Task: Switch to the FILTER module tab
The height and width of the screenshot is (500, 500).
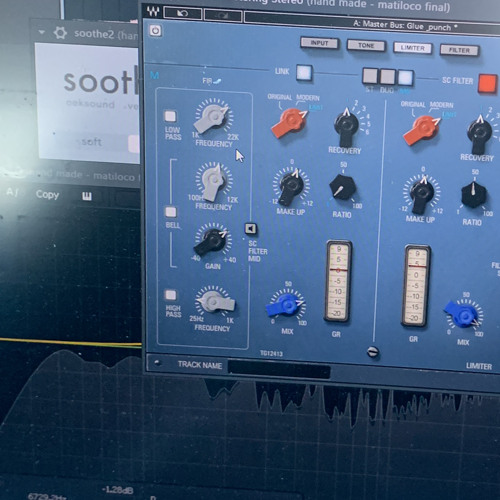Action: (459, 50)
